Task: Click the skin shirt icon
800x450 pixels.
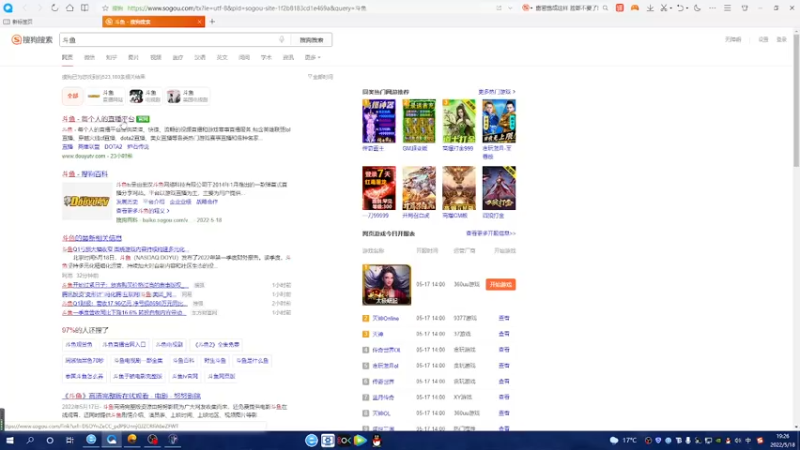Action: tap(744, 8)
